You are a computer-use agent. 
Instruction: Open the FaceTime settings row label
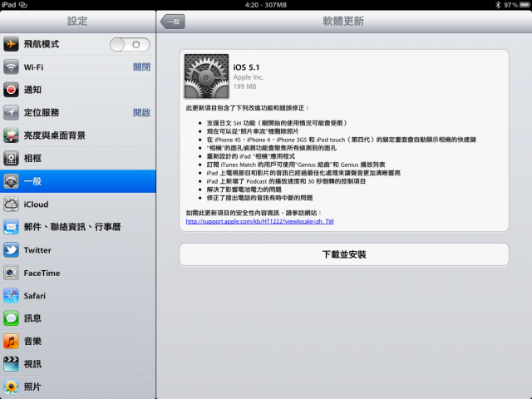pyautogui.click(x=42, y=273)
